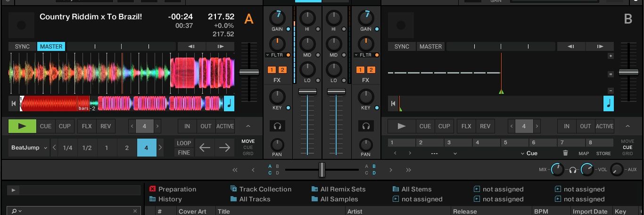Tempo bend right on Deck B
The width and height of the screenshot is (644, 215).
coord(600,46)
